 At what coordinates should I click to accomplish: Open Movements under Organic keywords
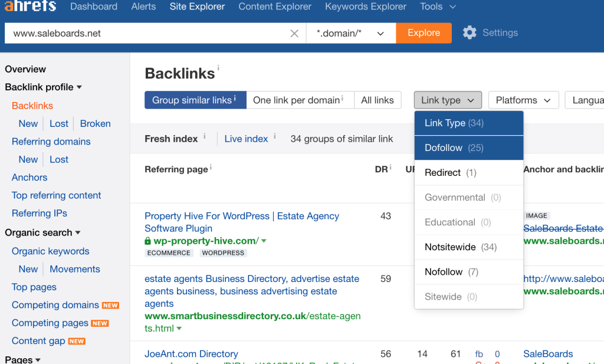[75, 269]
